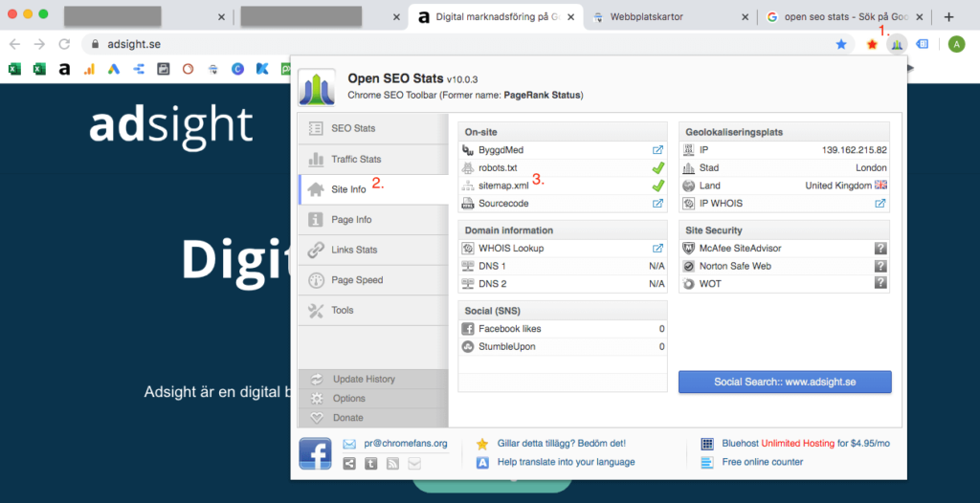This screenshot has height=503, width=980.
Task: Open the Links Stats tab
Action: click(x=373, y=250)
